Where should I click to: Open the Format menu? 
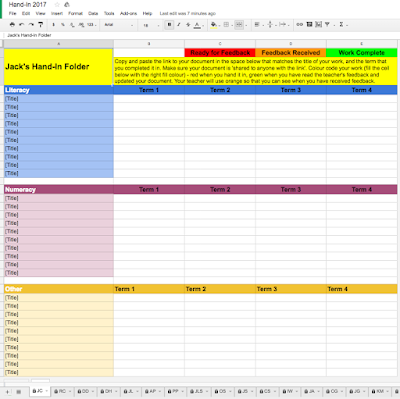(75, 14)
